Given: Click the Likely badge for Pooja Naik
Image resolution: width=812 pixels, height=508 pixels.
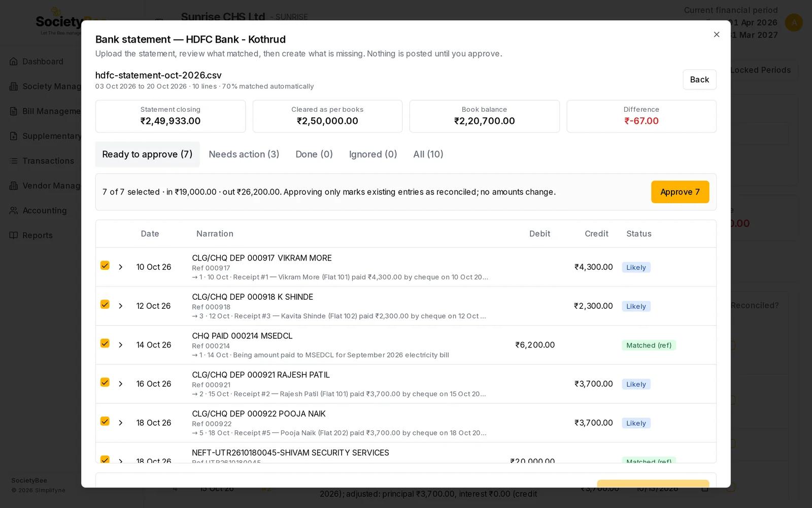Looking at the screenshot, I should pos(636,423).
